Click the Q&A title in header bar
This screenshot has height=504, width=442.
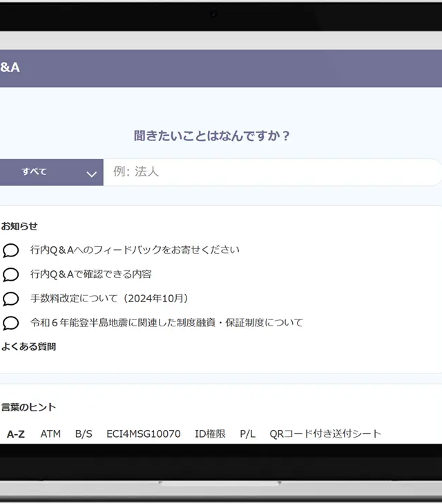(10, 68)
